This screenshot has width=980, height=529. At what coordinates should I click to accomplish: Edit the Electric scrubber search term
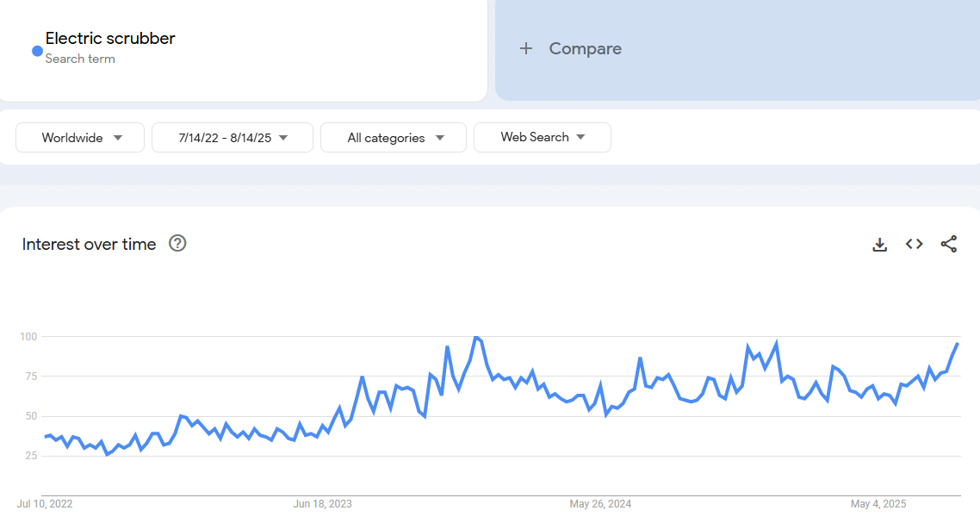point(110,39)
